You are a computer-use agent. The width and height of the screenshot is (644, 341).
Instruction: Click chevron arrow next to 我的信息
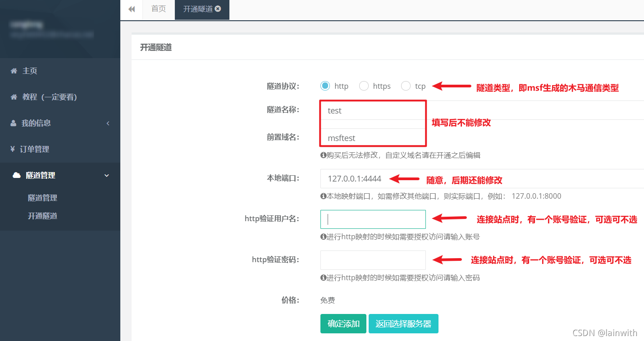coord(108,123)
